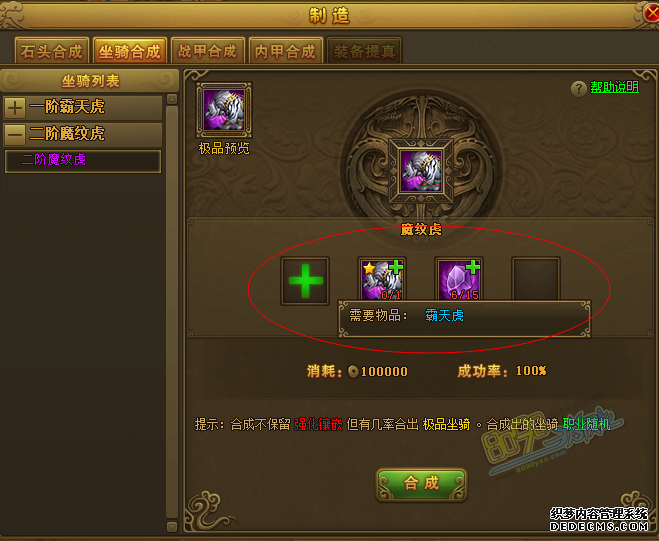Screen dimensions: 659x541
Task: Collapse the 二阶魔纹虎 category
Action: click(x=15, y=135)
